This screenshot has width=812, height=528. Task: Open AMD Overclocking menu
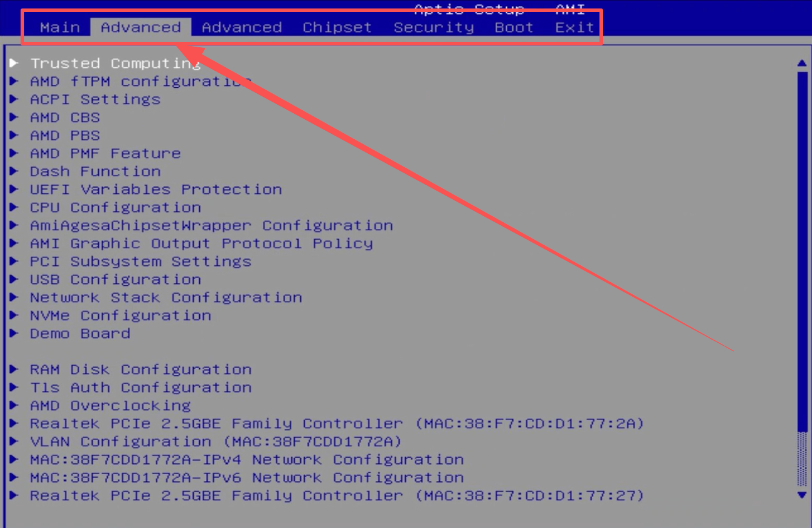[110, 406]
